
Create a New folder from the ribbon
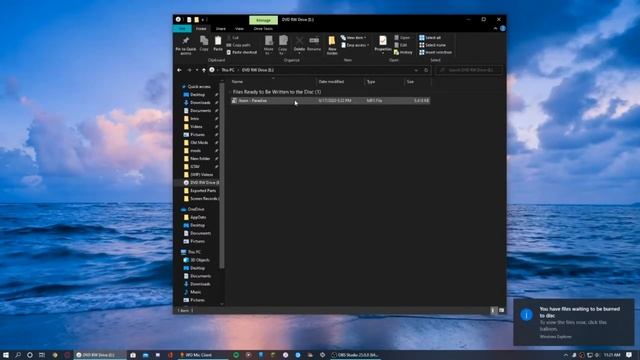(332, 45)
